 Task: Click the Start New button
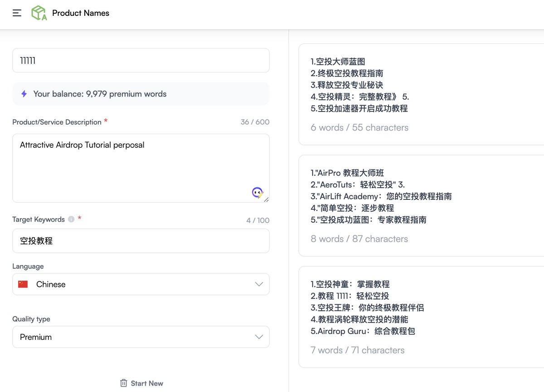click(x=141, y=383)
